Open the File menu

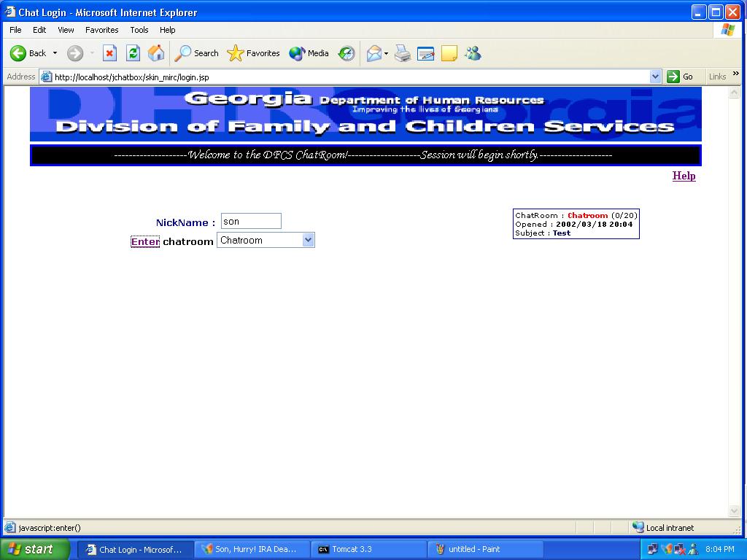coord(15,30)
